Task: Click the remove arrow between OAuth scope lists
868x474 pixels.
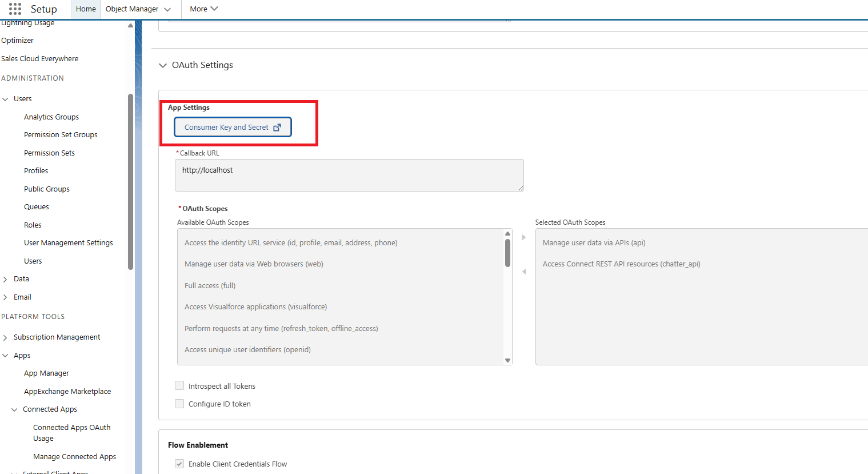Action: click(523, 272)
